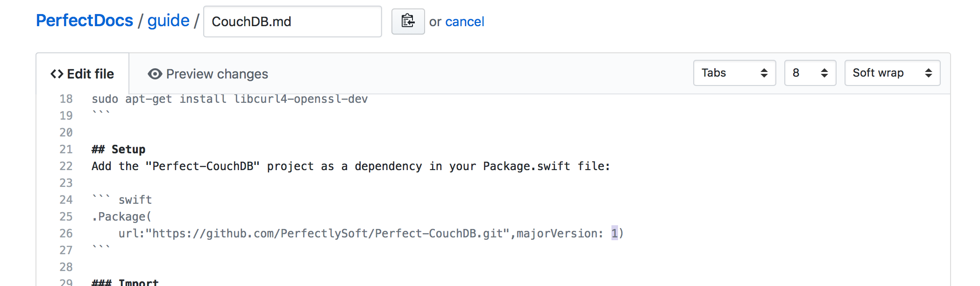The height and width of the screenshot is (286, 980).
Task: Select the Tabs indentation mode selector arrows
Action: (x=764, y=73)
